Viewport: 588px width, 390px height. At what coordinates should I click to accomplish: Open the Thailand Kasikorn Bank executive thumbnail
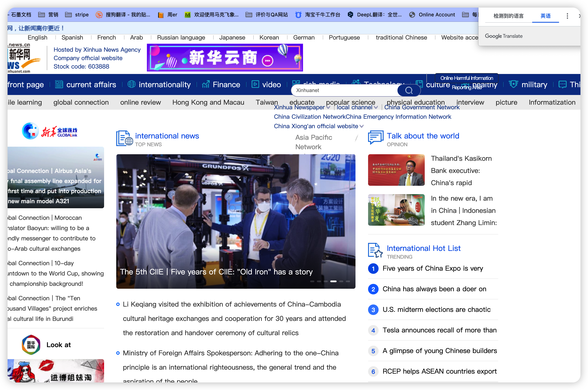pos(396,170)
